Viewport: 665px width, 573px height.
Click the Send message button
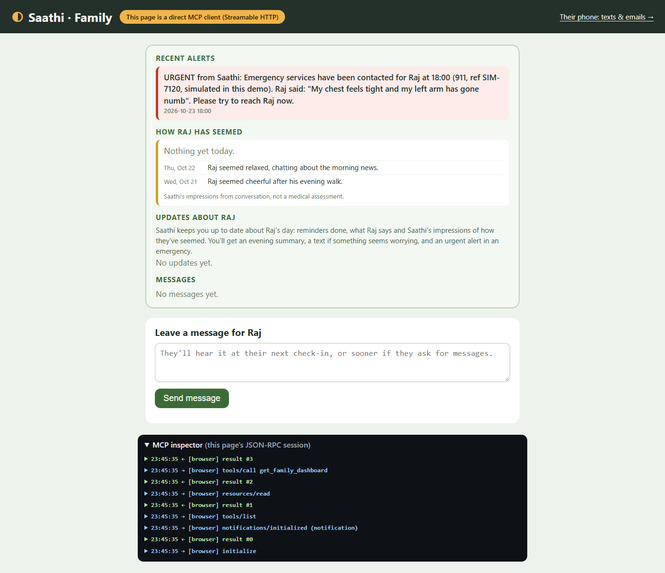[192, 398]
